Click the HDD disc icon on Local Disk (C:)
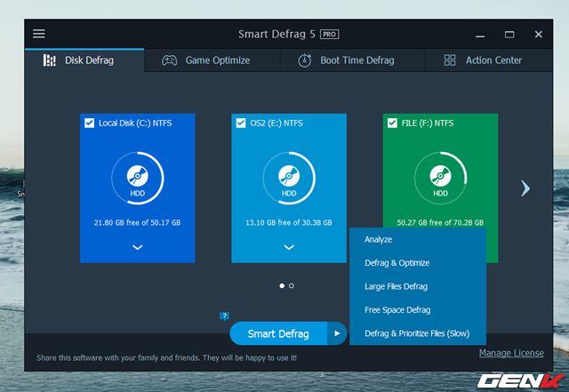Image resolution: width=569 pixels, height=392 pixels. click(137, 176)
